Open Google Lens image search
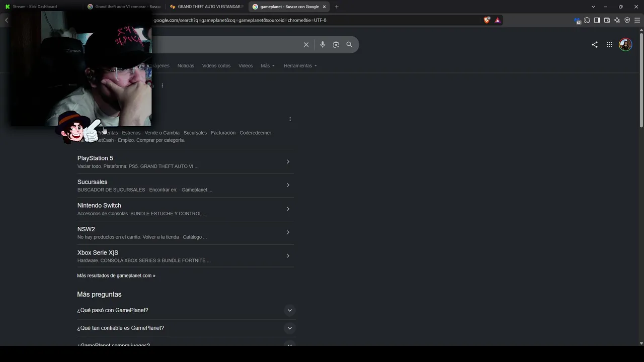The image size is (644, 362). [x=336, y=45]
